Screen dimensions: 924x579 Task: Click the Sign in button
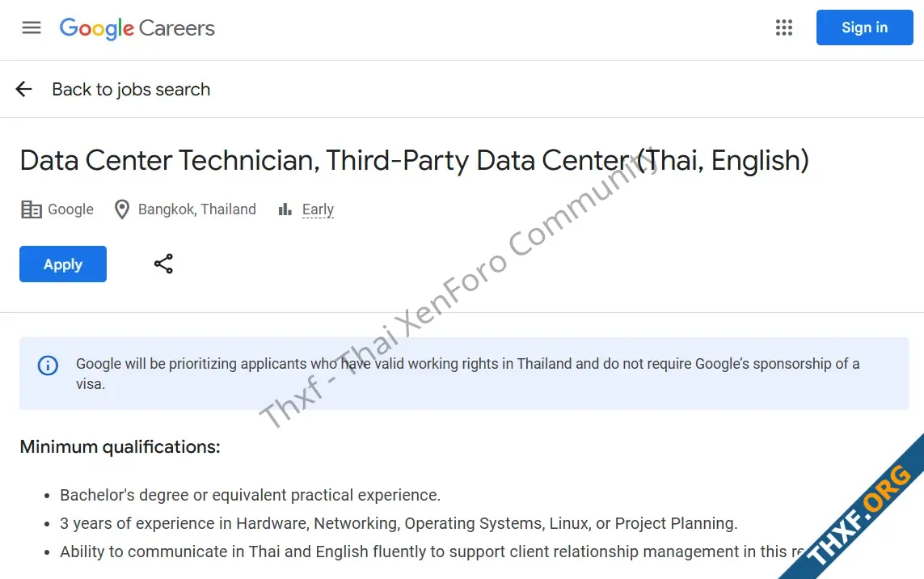point(864,27)
